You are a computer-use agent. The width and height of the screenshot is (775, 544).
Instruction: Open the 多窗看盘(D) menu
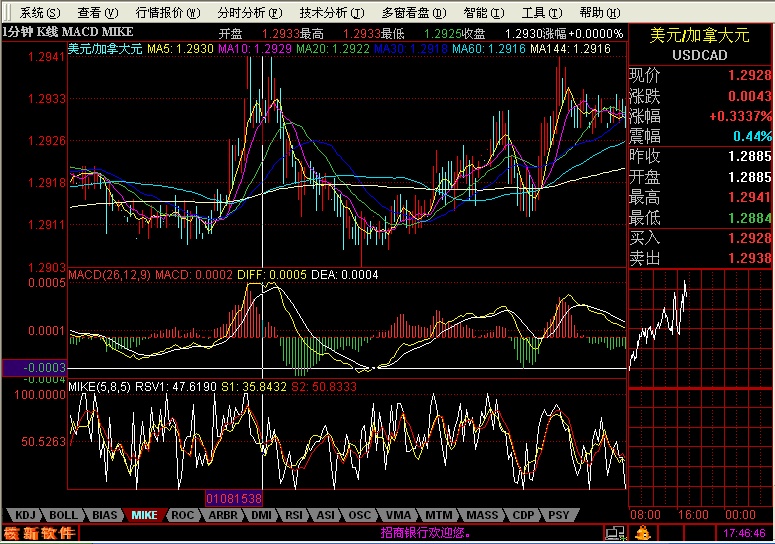[414, 12]
